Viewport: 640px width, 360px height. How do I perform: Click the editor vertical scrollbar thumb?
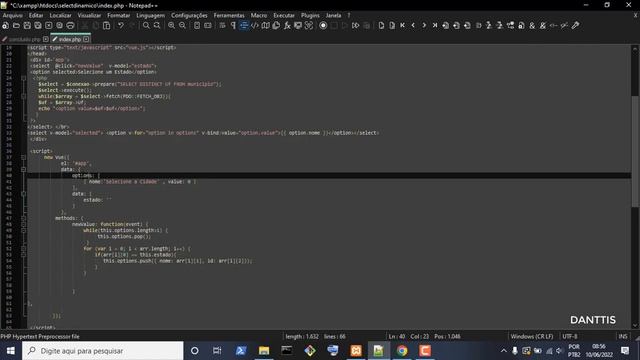pyautogui.click(x=635, y=151)
